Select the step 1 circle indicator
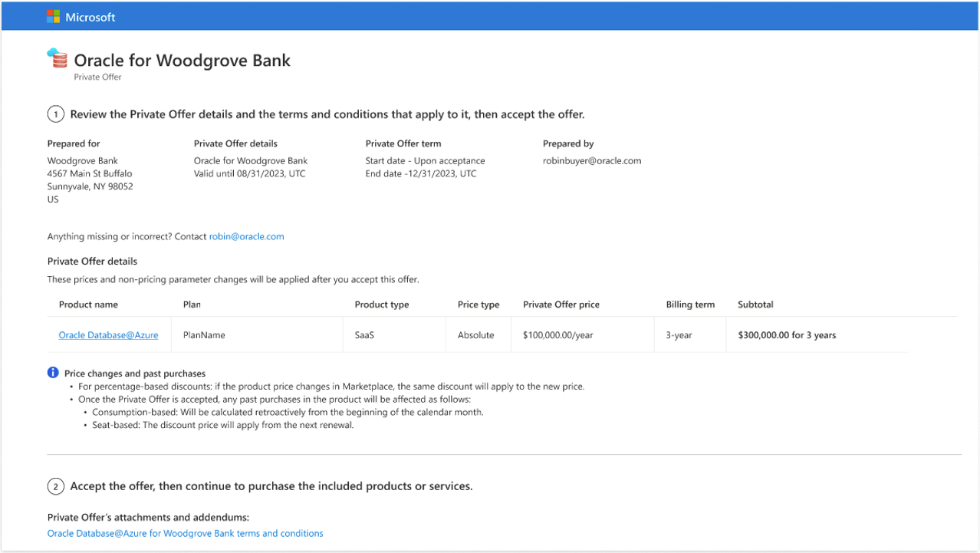Screen dimensions: 980x553 coord(55,114)
